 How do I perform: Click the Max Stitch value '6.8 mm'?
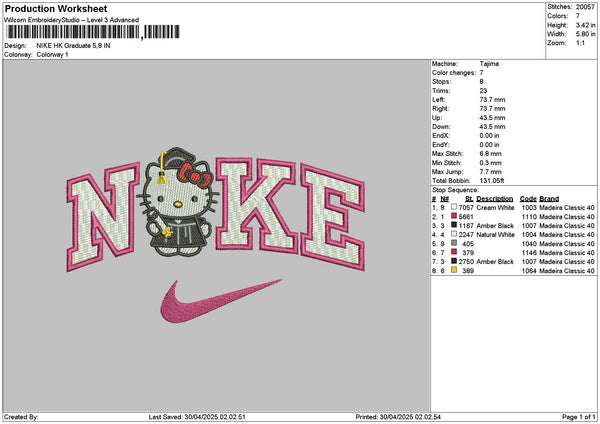tap(491, 153)
